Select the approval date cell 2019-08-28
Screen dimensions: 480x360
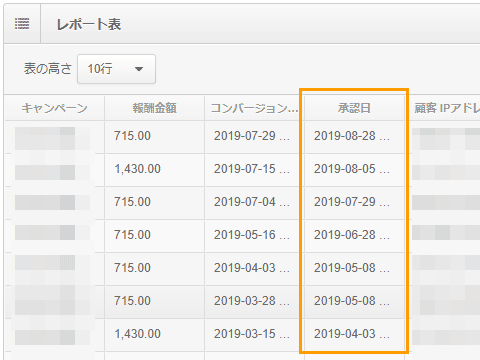pos(354,136)
